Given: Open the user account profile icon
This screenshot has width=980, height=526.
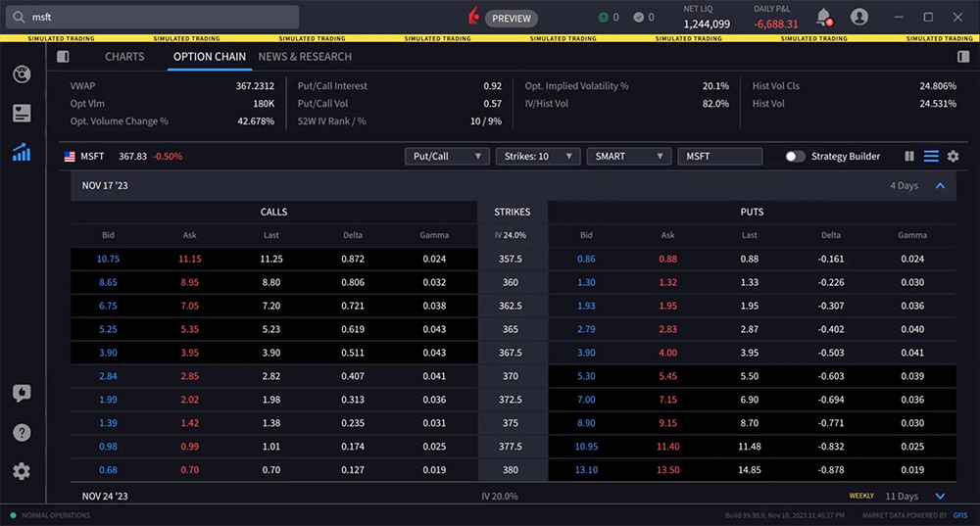Looking at the screenshot, I should coord(859,17).
